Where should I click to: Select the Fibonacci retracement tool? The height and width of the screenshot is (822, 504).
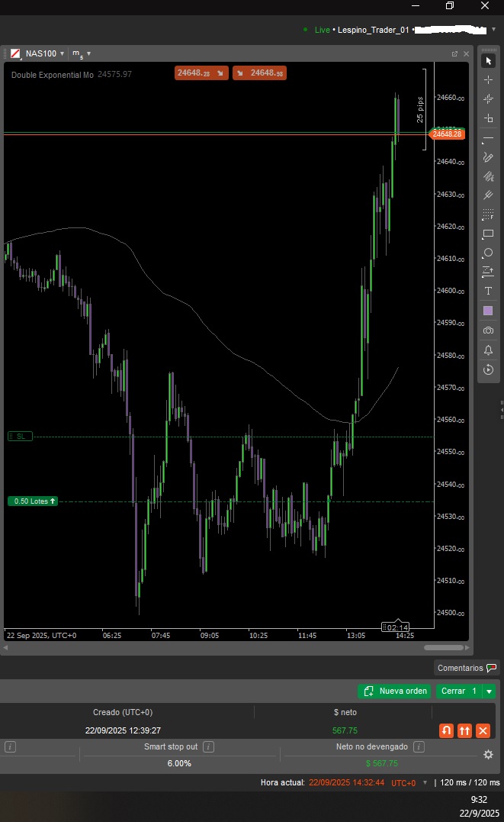pos(488,214)
